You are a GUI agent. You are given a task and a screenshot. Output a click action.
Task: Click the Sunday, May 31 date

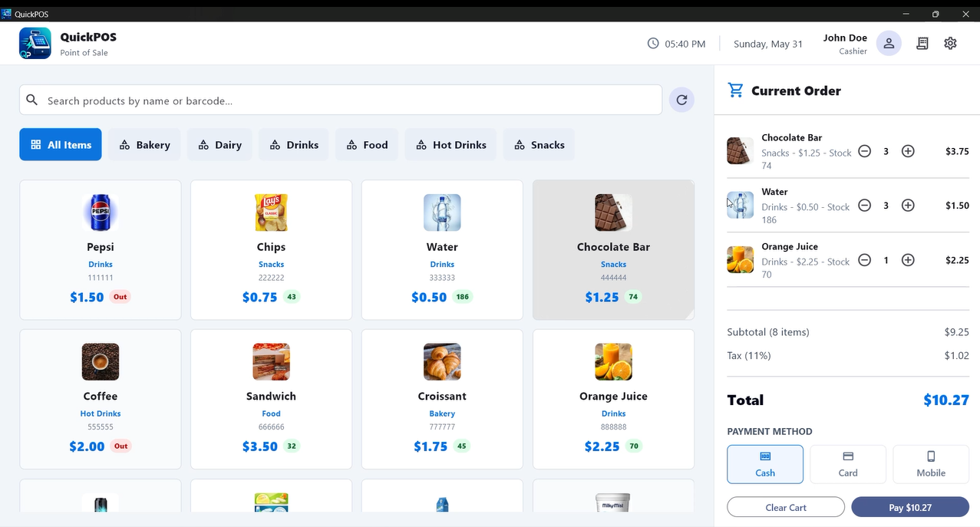(768, 44)
